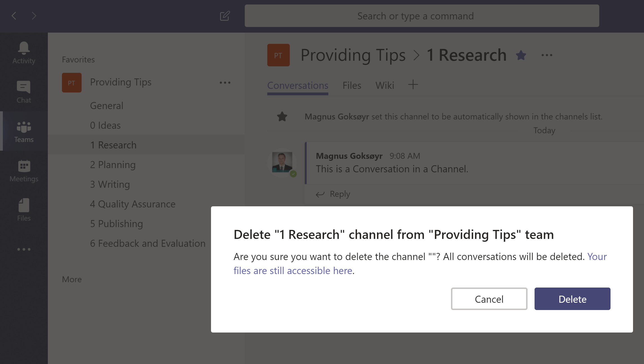Switch to the Wiki tab

click(x=384, y=85)
